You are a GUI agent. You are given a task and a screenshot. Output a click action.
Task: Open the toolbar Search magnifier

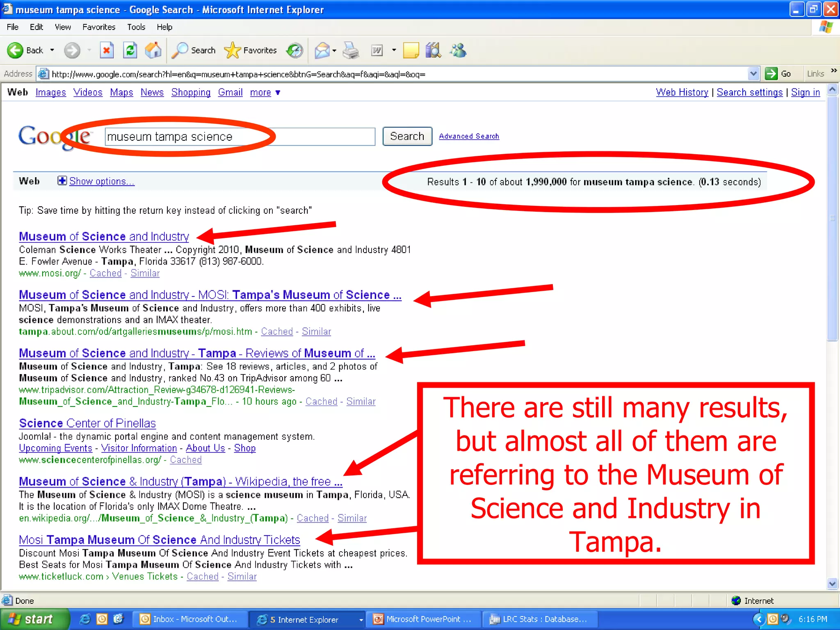pyautogui.click(x=180, y=50)
